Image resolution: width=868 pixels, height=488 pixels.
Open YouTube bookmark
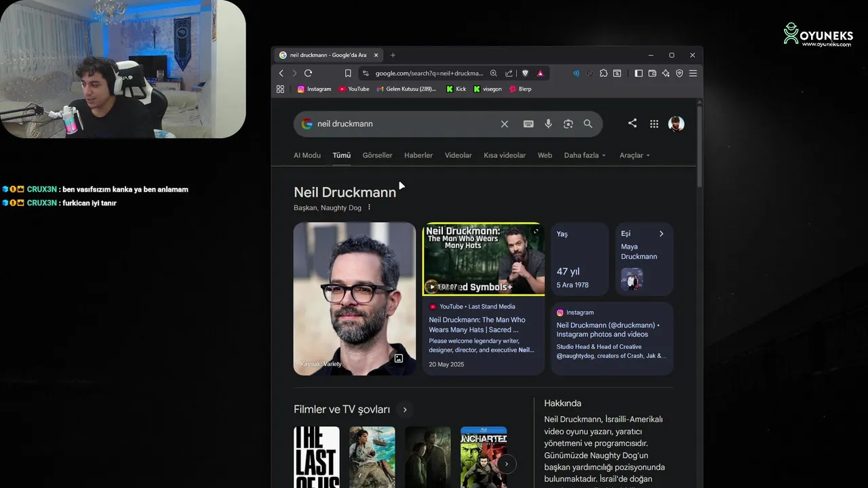[354, 89]
